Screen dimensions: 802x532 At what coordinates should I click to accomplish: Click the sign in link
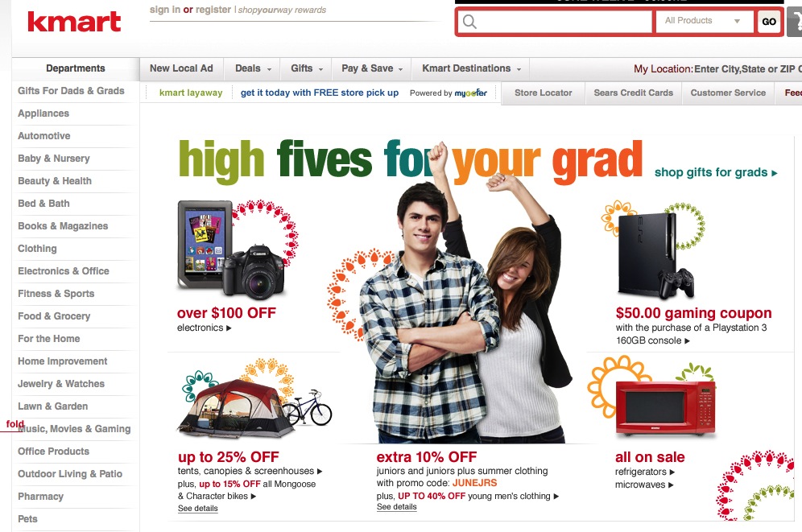(165, 10)
